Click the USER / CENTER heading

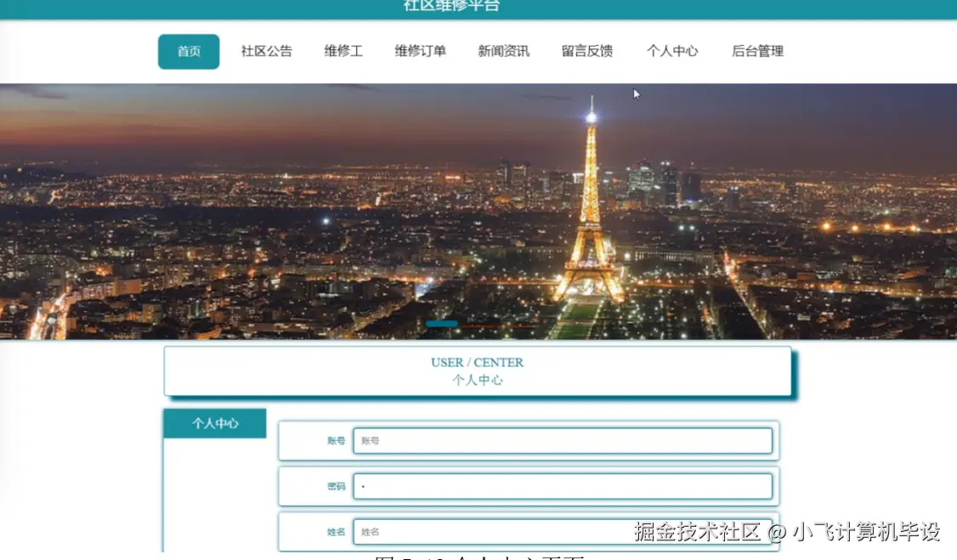478,362
